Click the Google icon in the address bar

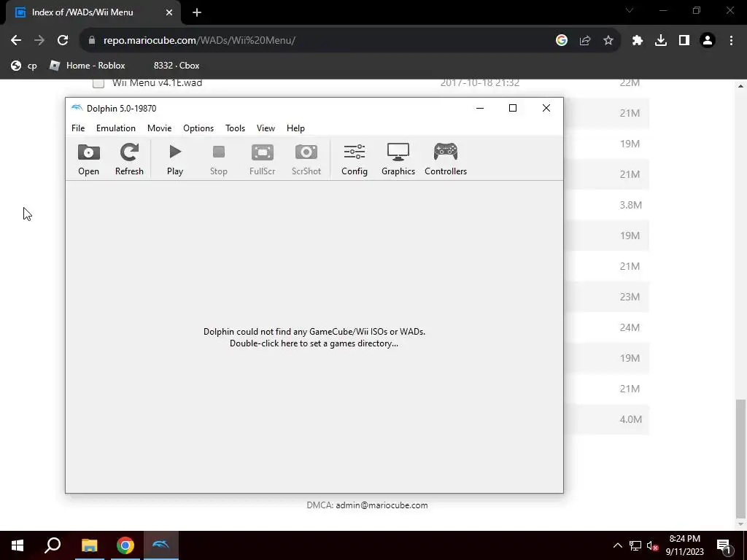(562, 41)
